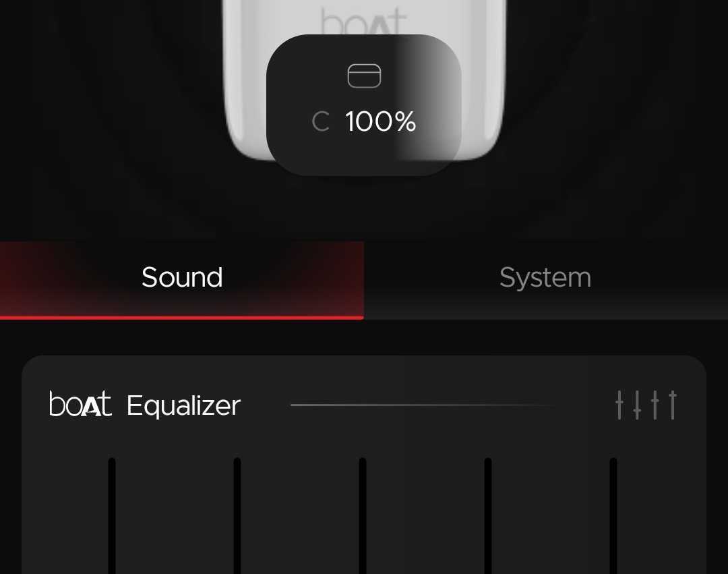
Task: Tap the 100% battery percentage
Action: (x=381, y=121)
